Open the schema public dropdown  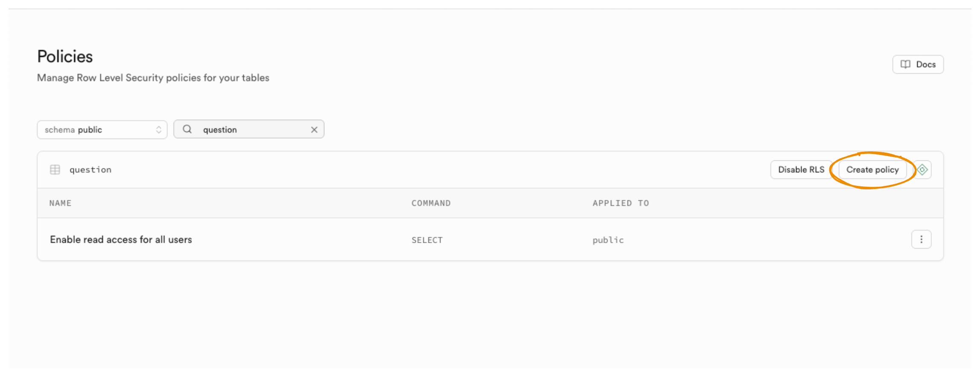click(x=102, y=130)
